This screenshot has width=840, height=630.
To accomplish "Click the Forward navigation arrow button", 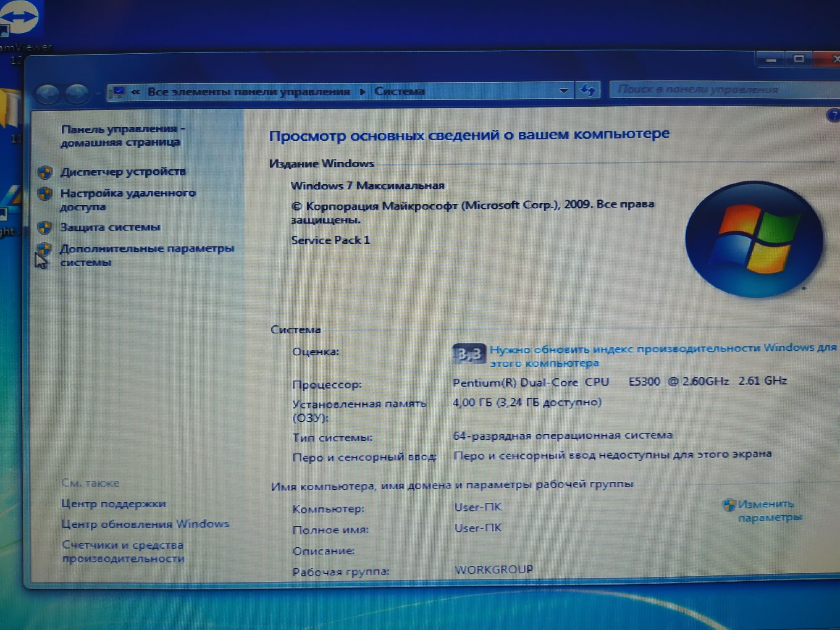I will (77, 94).
